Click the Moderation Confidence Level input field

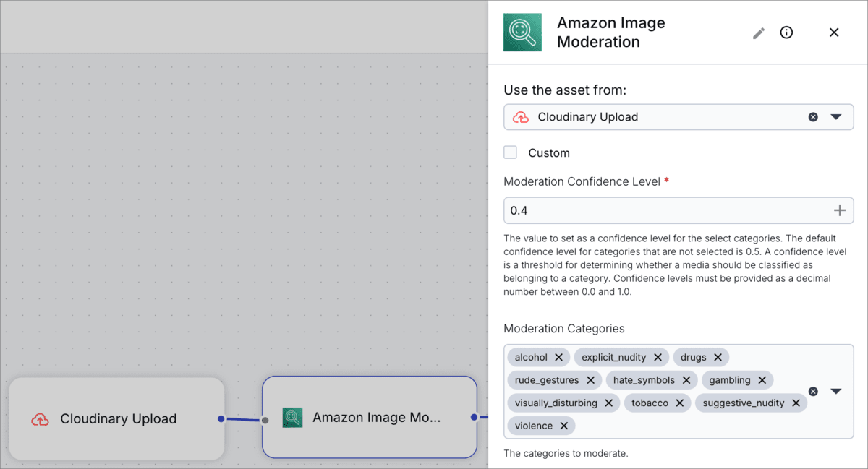(x=678, y=210)
